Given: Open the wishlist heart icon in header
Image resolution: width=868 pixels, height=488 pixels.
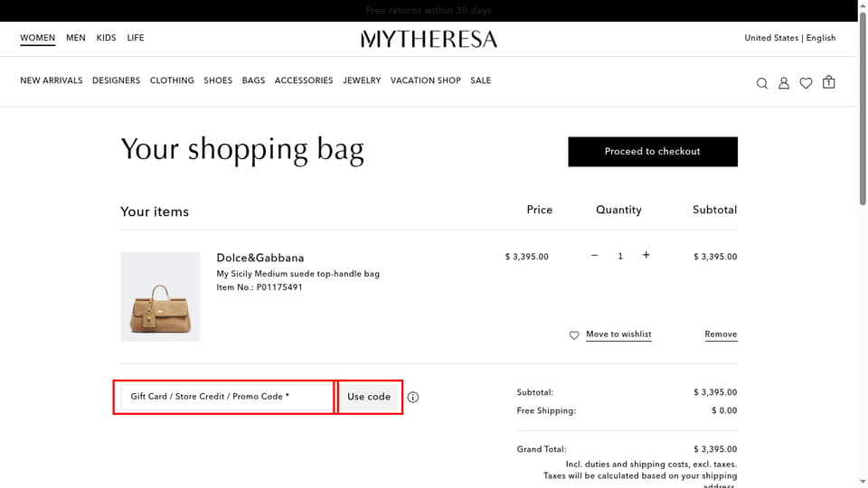Looking at the screenshot, I should [x=806, y=83].
